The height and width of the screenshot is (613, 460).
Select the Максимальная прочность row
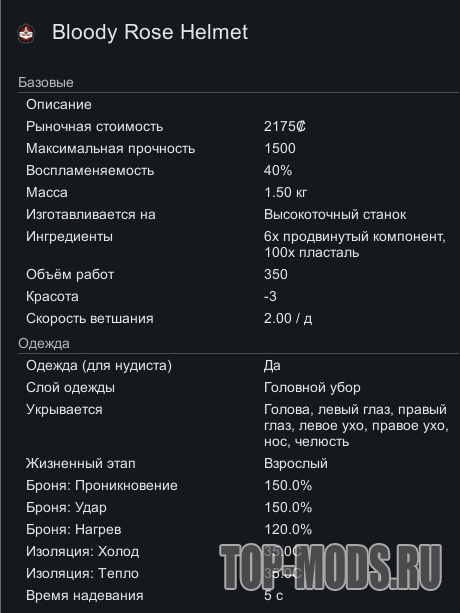[x=238, y=148]
